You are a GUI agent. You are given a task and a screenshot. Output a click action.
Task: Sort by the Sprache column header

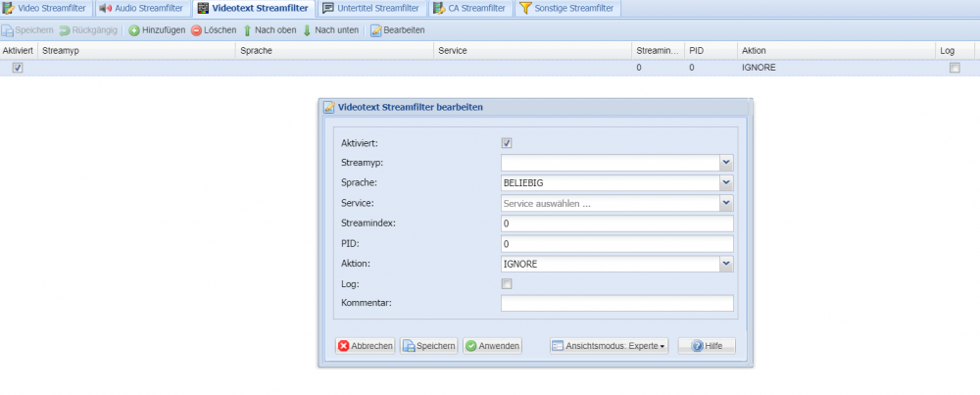pyautogui.click(x=334, y=51)
